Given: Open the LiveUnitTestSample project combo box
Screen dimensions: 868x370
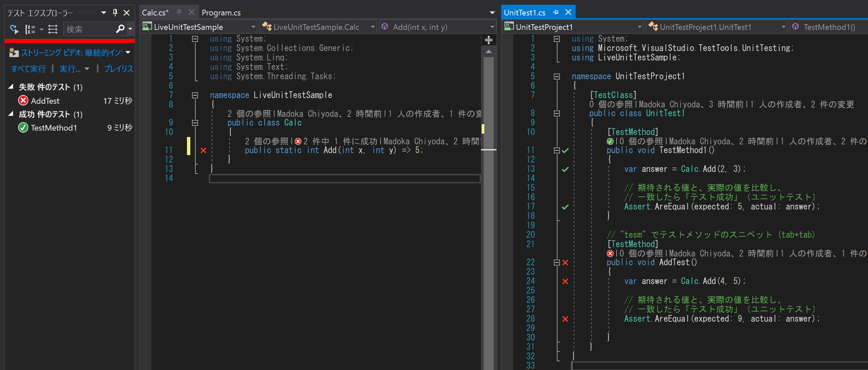Looking at the screenshot, I should click(199, 27).
